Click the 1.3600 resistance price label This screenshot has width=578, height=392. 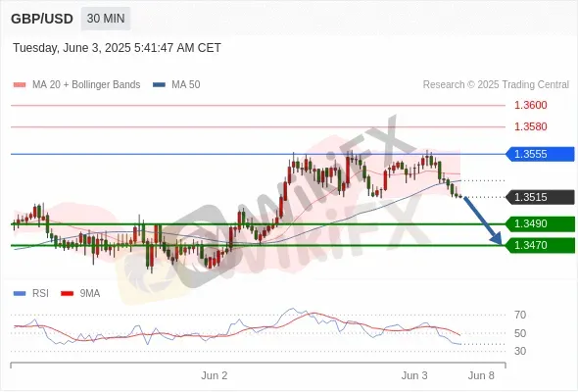(530, 105)
